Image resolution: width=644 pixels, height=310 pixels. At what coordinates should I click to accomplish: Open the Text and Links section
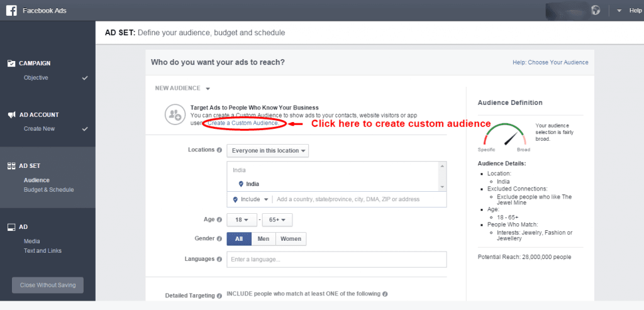point(43,250)
